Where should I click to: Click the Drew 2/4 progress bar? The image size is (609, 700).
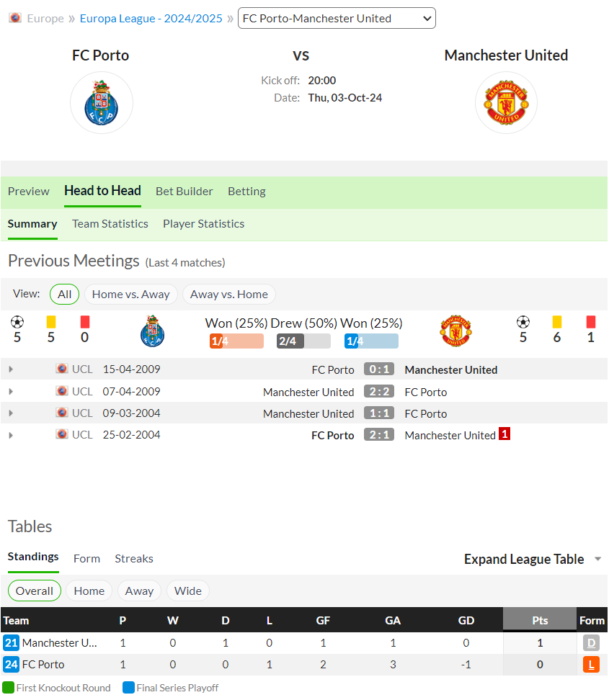pos(303,341)
